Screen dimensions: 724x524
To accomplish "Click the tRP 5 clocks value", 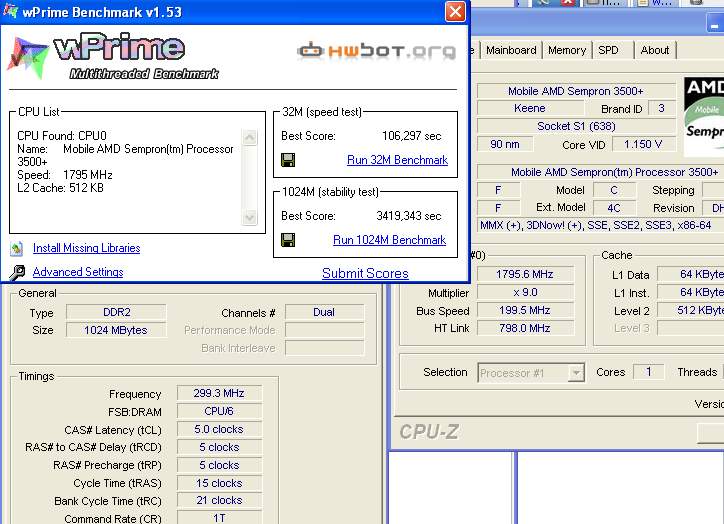I will tap(219, 465).
